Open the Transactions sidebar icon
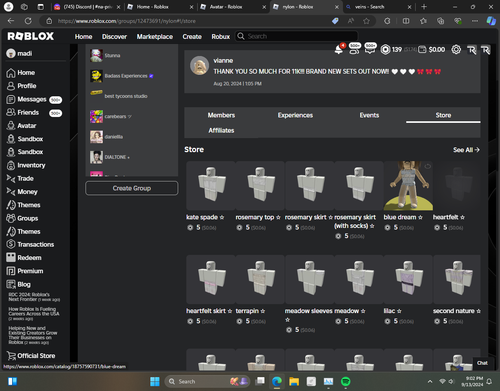 point(11,244)
